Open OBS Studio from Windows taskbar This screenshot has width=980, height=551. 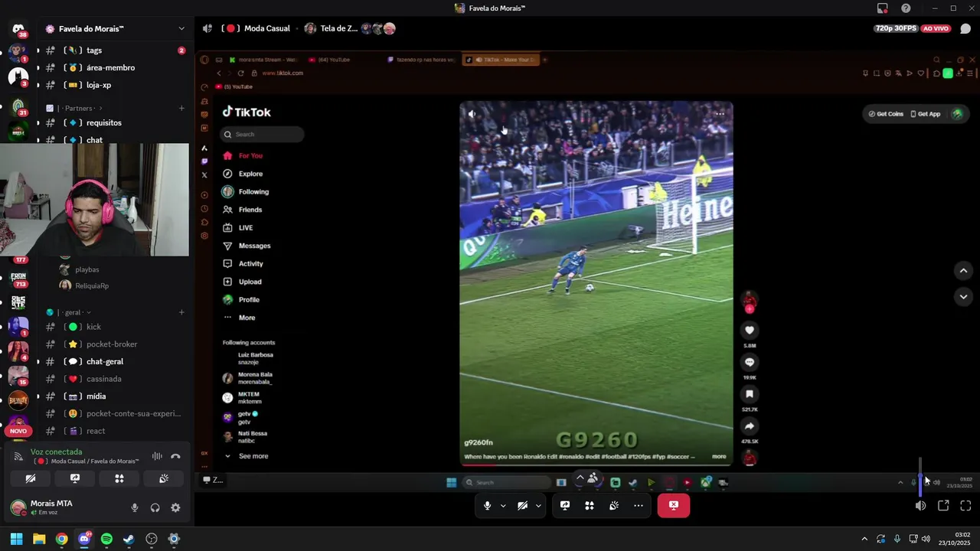pyautogui.click(x=152, y=539)
